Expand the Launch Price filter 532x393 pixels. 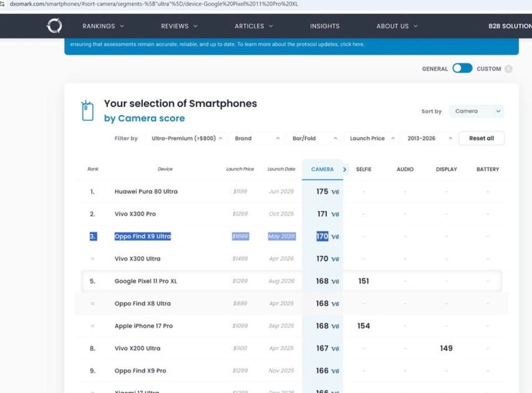pos(372,139)
